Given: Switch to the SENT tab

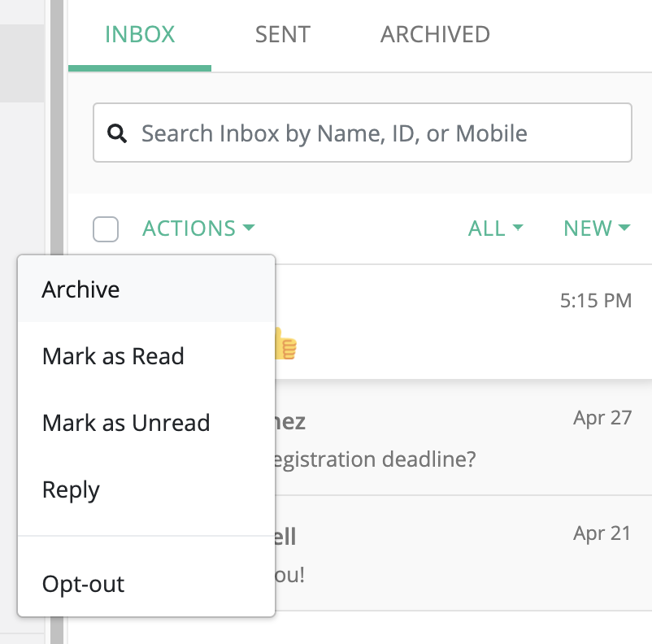Looking at the screenshot, I should click(282, 35).
